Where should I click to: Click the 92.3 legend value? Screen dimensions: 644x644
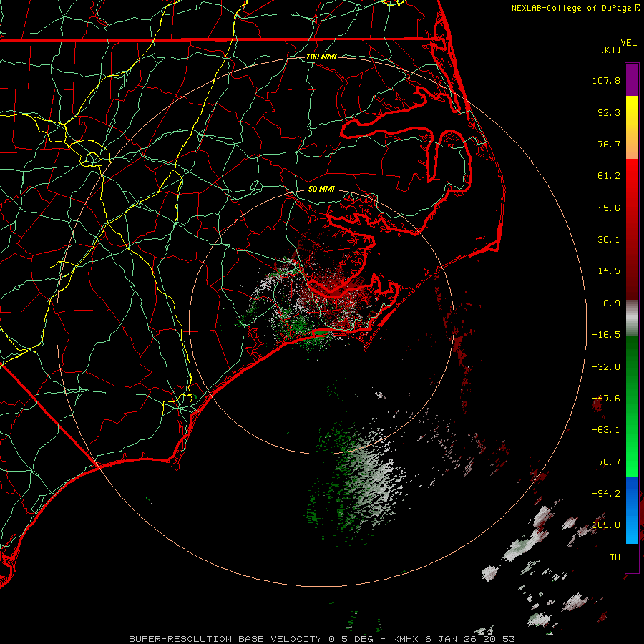point(609,112)
